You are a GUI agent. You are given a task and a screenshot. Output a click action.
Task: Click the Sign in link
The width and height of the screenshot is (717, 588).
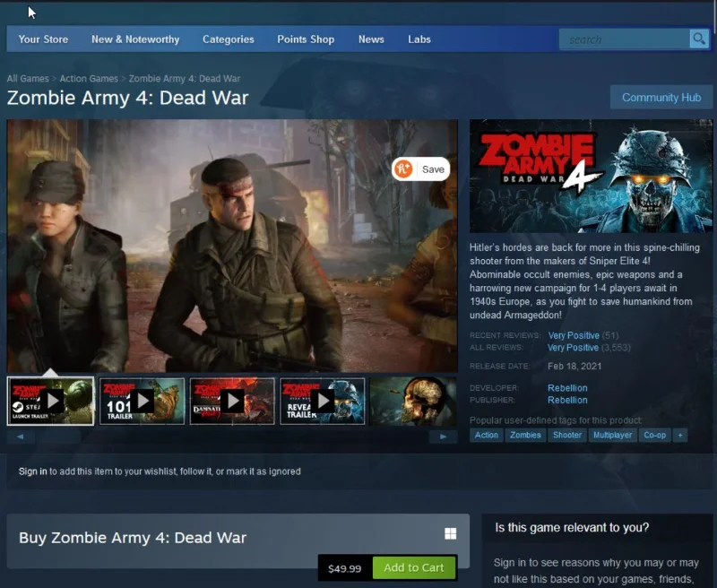pos(32,471)
